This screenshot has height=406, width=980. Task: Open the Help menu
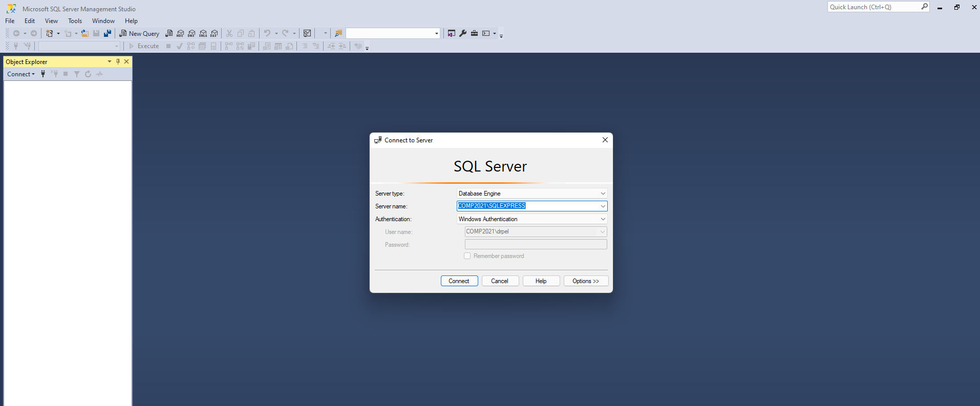(131, 21)
